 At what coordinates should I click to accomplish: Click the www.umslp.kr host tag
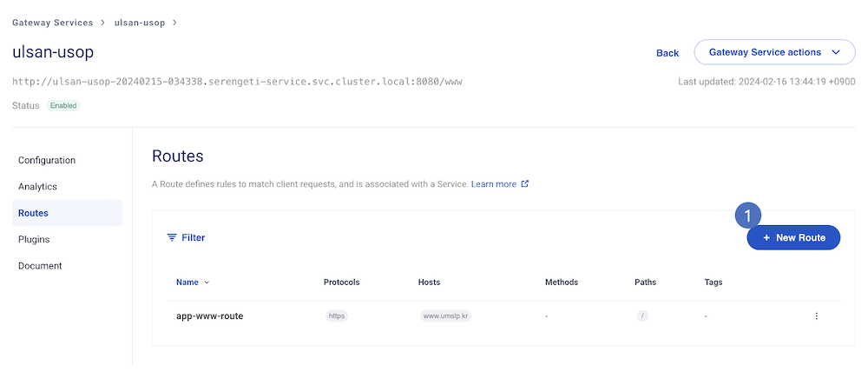pos(444,316)
